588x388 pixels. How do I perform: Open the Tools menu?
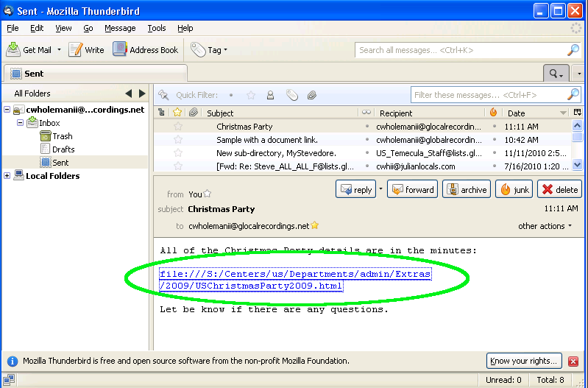[x=156, y=28]
